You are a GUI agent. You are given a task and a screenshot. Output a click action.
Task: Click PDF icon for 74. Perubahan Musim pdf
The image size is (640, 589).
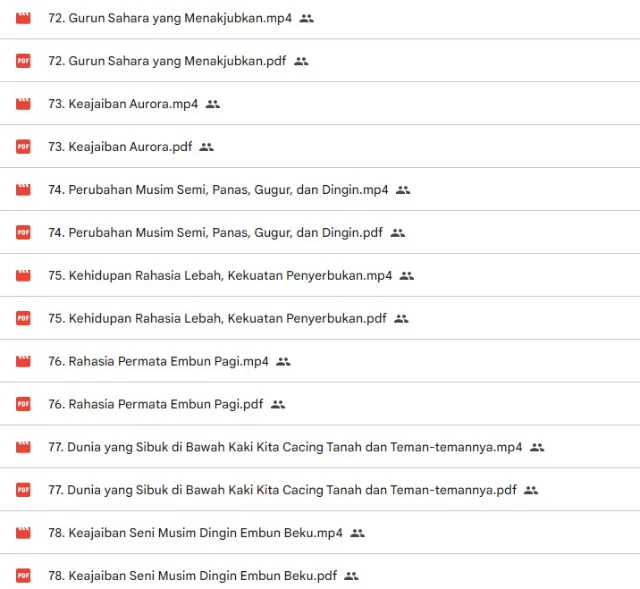point(23,233)
